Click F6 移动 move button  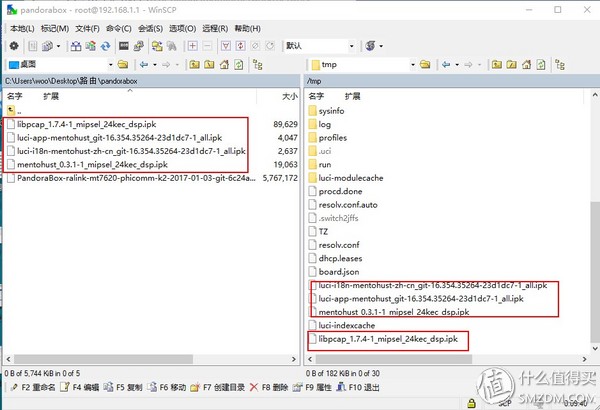click(x=167, y=387)
